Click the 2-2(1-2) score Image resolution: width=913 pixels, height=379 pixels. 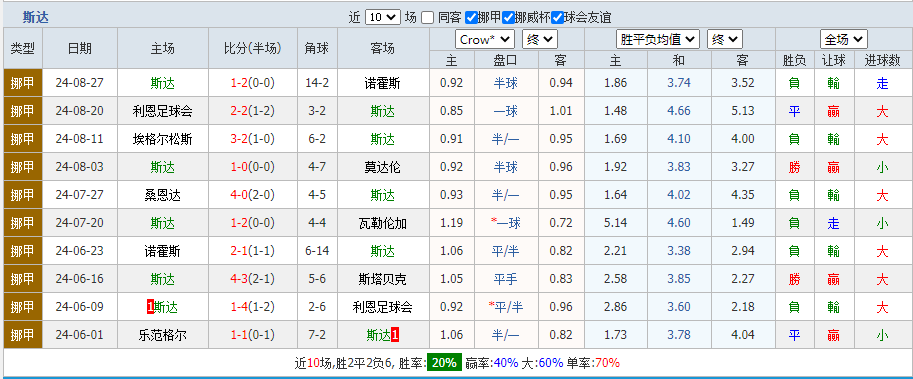(x=252, y=111)
